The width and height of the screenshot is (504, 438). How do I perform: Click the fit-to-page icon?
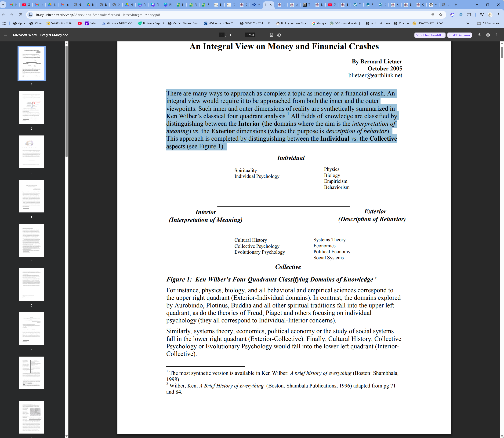coord(272,35)
